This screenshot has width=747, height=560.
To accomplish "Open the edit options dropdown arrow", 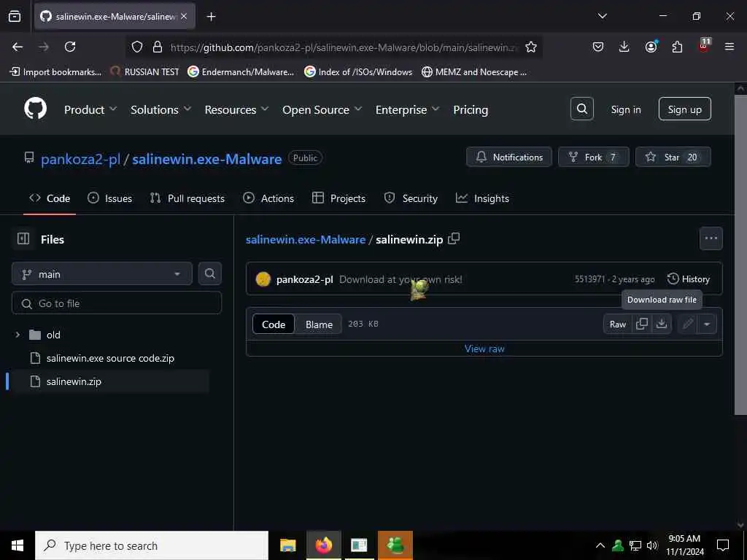I will pos(707,324).
